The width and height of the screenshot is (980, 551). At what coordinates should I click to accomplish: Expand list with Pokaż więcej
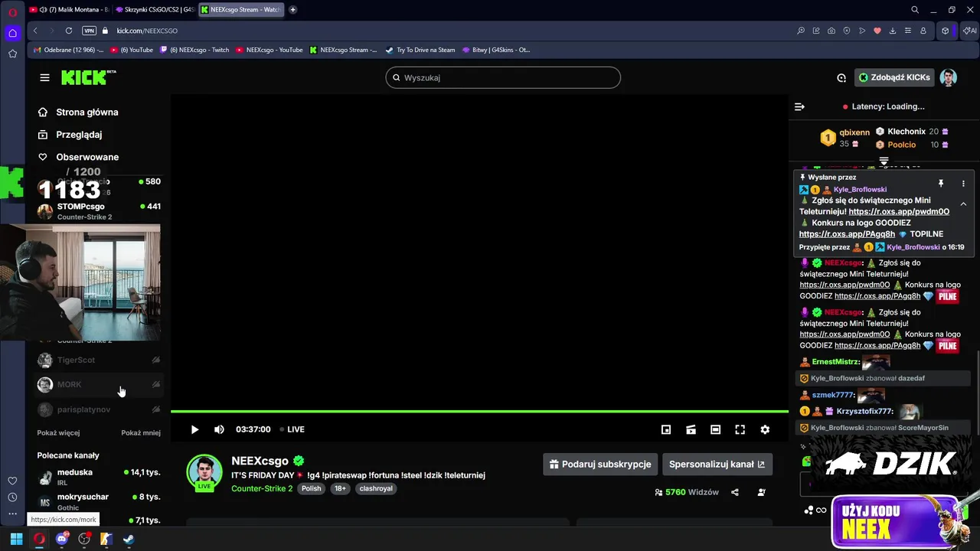coord(58,433)
